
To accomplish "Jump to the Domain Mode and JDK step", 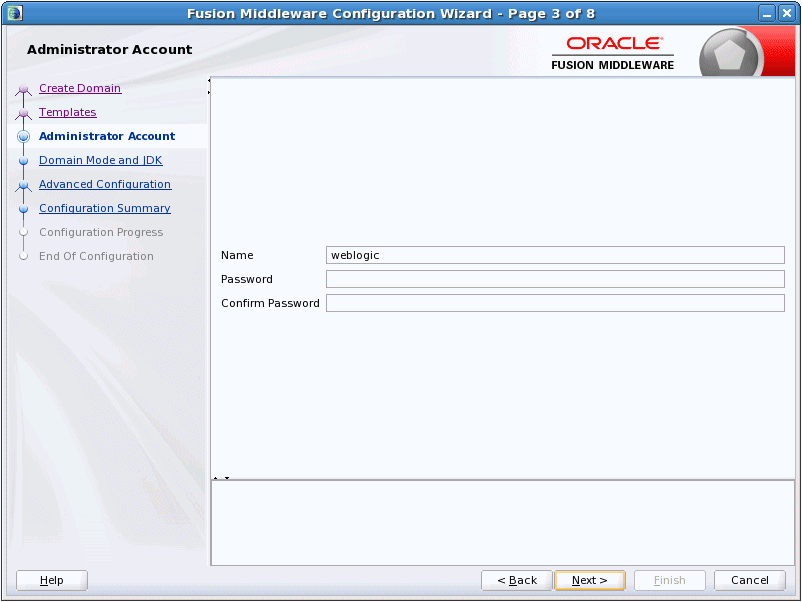I will (x=101, y=160).
